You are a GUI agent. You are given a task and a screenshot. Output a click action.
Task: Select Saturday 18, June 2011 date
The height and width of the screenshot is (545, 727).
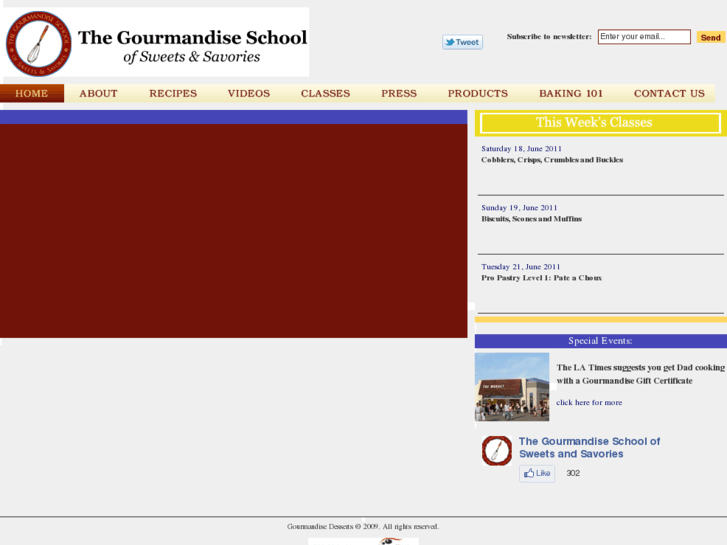tap(521, 149)
